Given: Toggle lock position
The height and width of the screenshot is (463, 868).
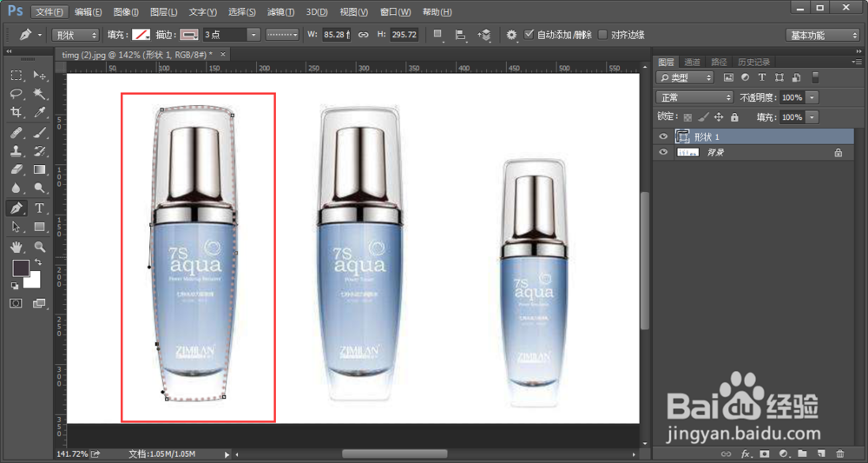Looking at the screenshot, I should pyautogui.click(x=719, y=117).
